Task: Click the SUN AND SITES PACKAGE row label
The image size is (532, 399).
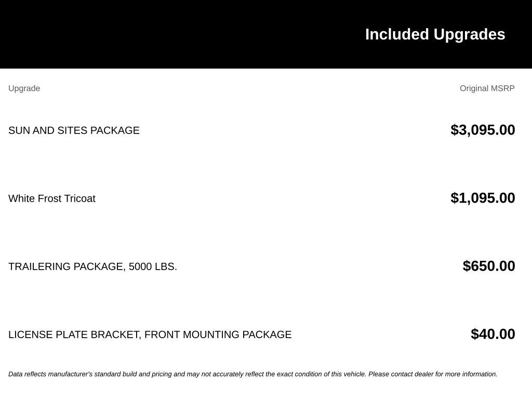Action: (74, 130)
